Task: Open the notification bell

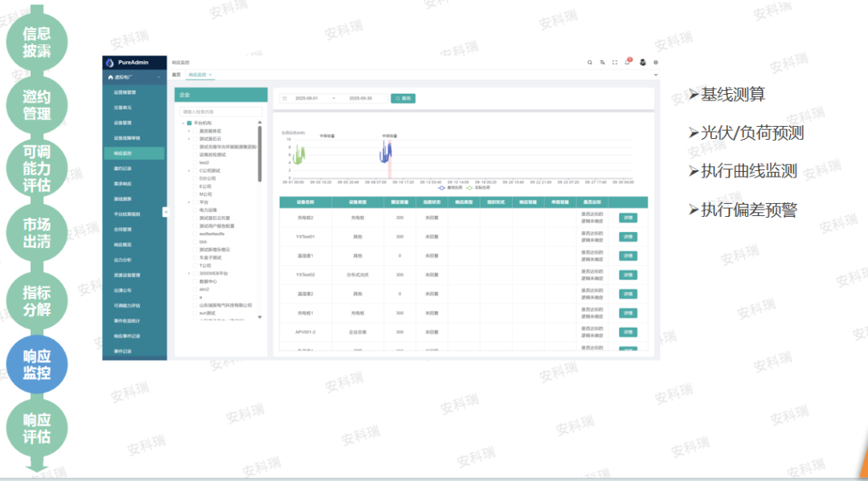Action: tap(627, 62)
